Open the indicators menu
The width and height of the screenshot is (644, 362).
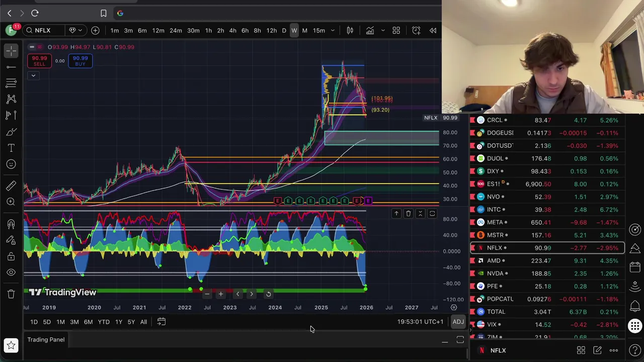[x=370, y=31]
